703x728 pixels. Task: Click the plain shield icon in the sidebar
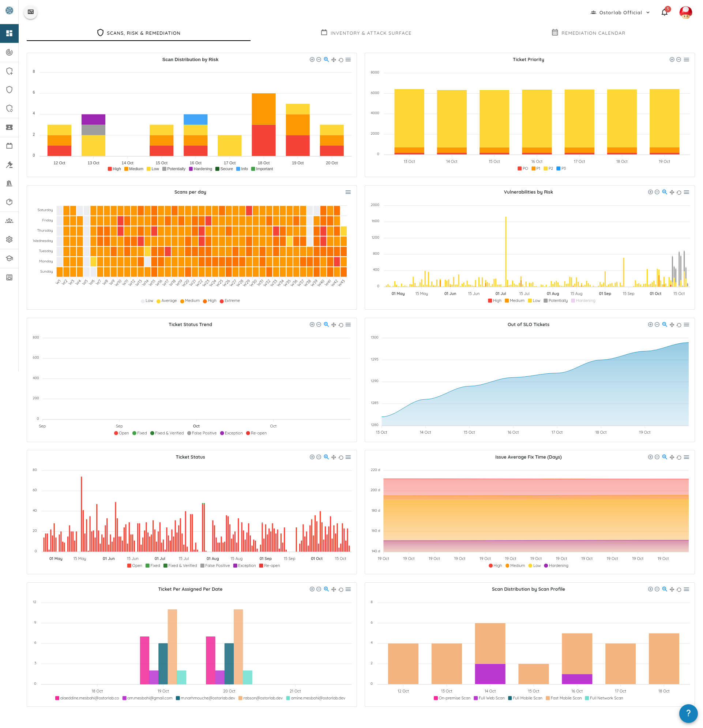click(x=9, y=90)
